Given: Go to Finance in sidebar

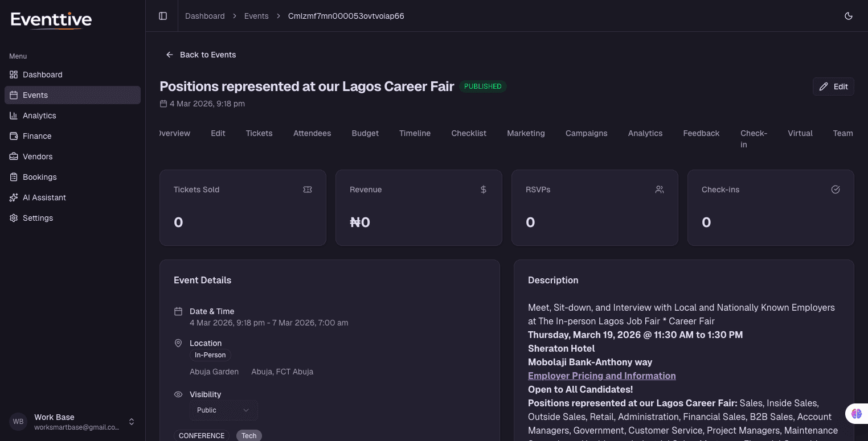Looking at the screenshot, I should pyautogui.click(x=37, y=136).
